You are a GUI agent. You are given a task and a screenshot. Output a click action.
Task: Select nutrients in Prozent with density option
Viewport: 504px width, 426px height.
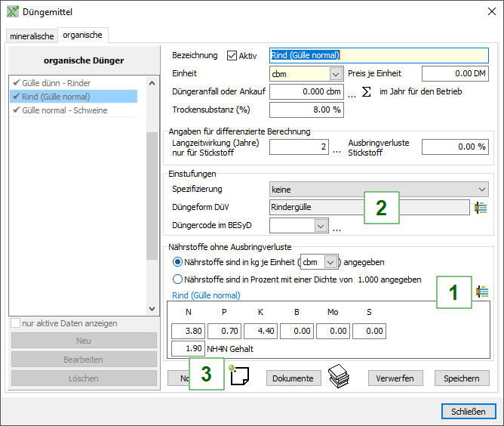click(178, 279)
